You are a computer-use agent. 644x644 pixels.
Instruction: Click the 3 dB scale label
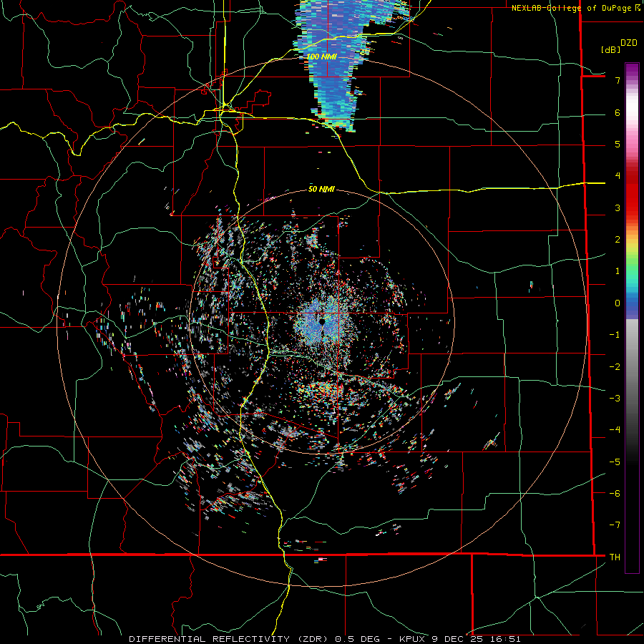click(618, 208)
